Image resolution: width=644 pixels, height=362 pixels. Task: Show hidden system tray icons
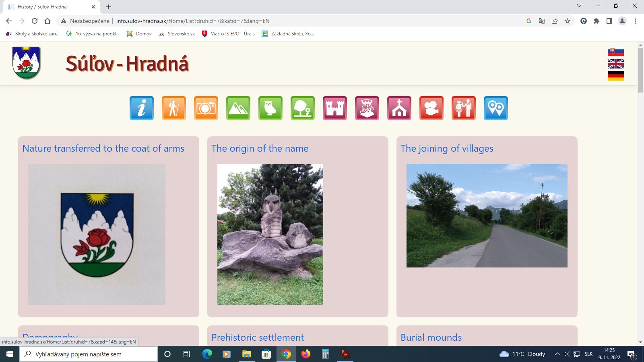pyautogui.click(x=557, y=354)
